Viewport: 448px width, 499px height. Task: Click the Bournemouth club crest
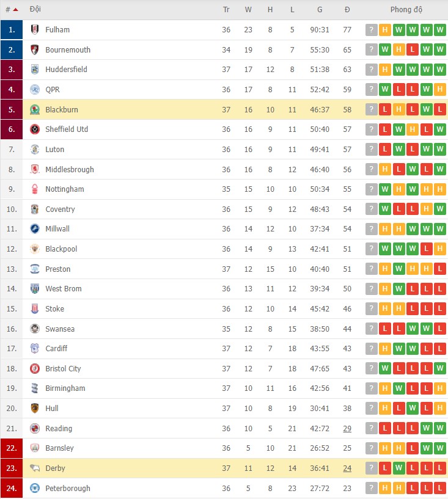tap(34, 49)
